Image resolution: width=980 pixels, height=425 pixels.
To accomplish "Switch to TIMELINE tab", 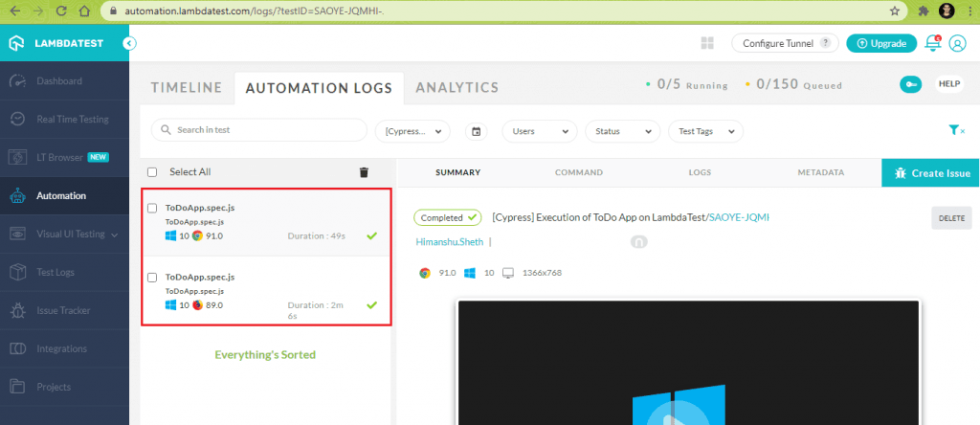I will click(x=187, y=88).
